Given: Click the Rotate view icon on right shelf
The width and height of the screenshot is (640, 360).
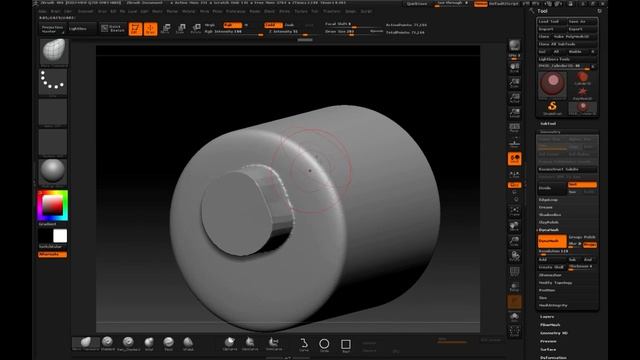Looking at the screenshot, I should (x=515, y=256).
